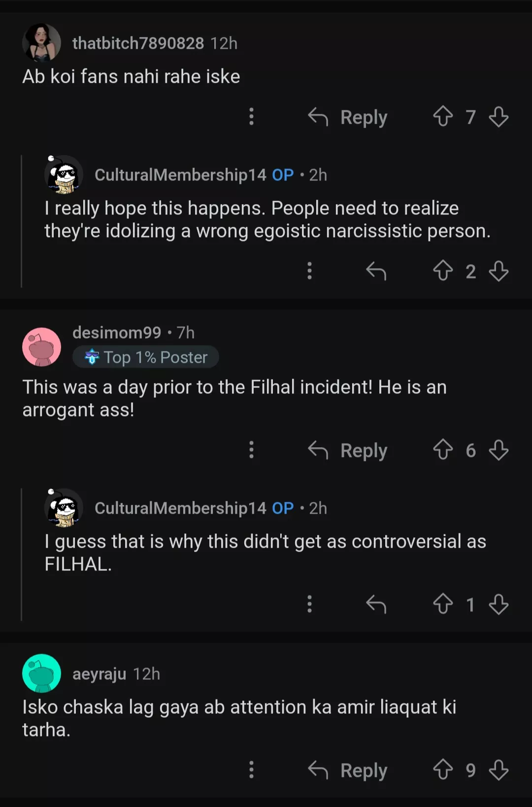Upvote the 'controversial as FILHAL' reply
This screenshot has height=807, width=532.
pyautogui.click(x=443, y=604)
